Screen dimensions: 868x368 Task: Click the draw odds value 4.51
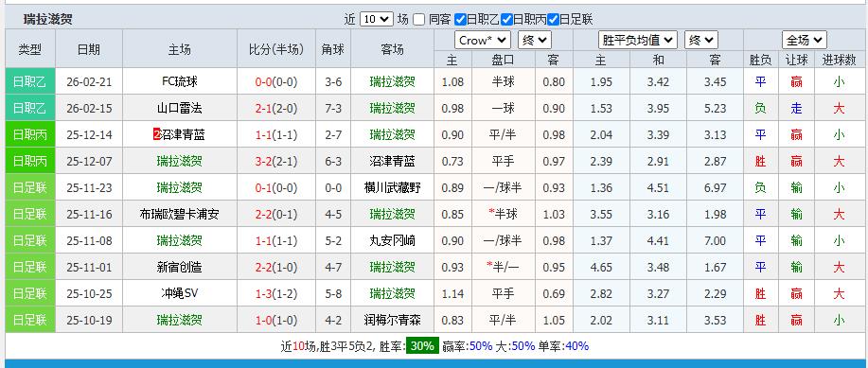pos(658,187)
